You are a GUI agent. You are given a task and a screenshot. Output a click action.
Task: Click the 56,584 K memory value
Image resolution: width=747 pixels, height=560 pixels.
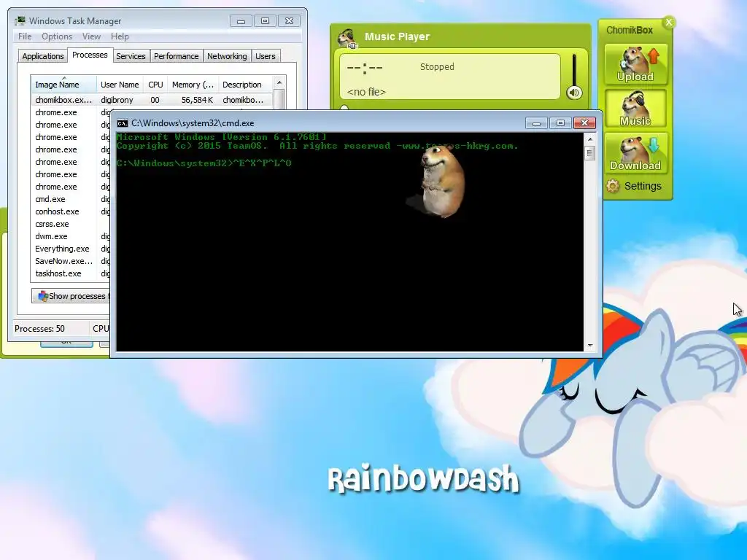coord(197,100)
